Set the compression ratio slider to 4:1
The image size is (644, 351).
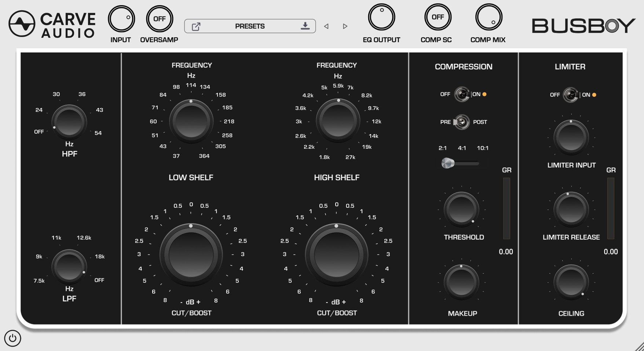461,163
